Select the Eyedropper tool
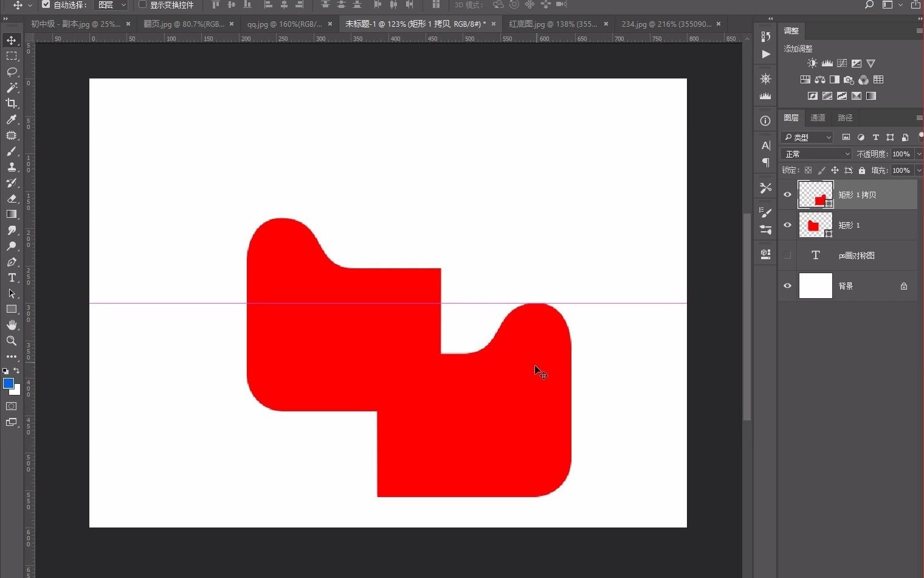 pos(12,119)
